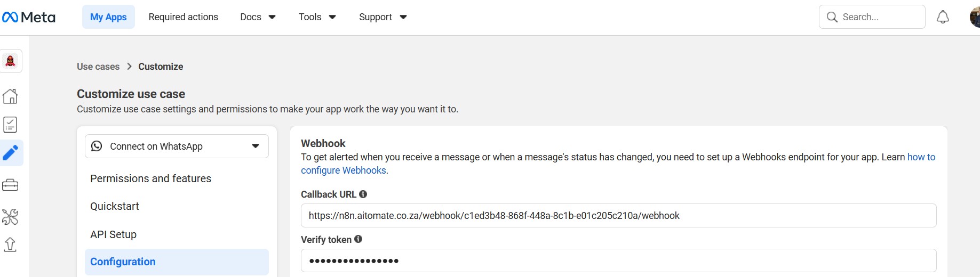Open the My Apps tab

point(108,17)
